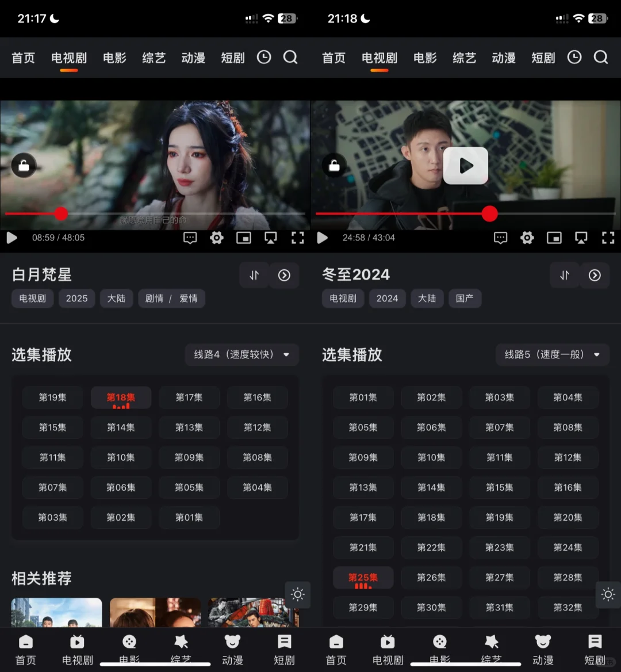The height and width of the screenshot is (672, 621).
Task: Toggle the screen lock on the 白月梵星 player
Action: [x=24, y=166]
